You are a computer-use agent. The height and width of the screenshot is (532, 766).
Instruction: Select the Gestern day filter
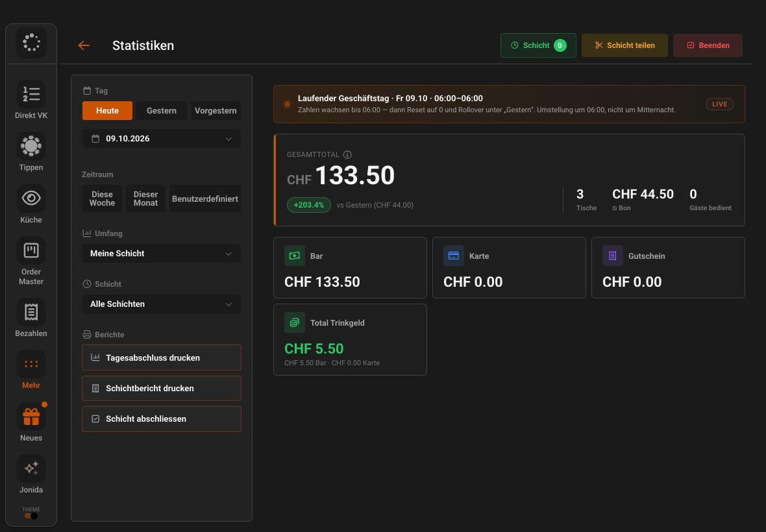(x=162, y=111)
